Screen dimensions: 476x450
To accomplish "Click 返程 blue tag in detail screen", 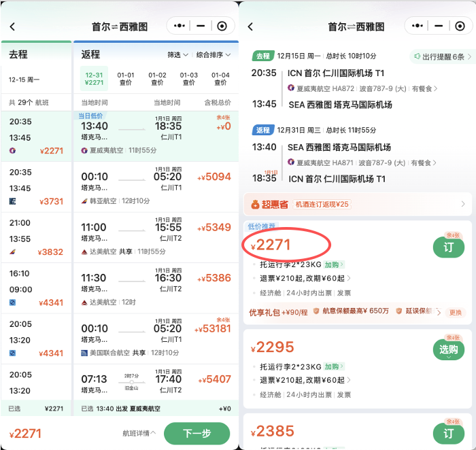I will point(263,131).
